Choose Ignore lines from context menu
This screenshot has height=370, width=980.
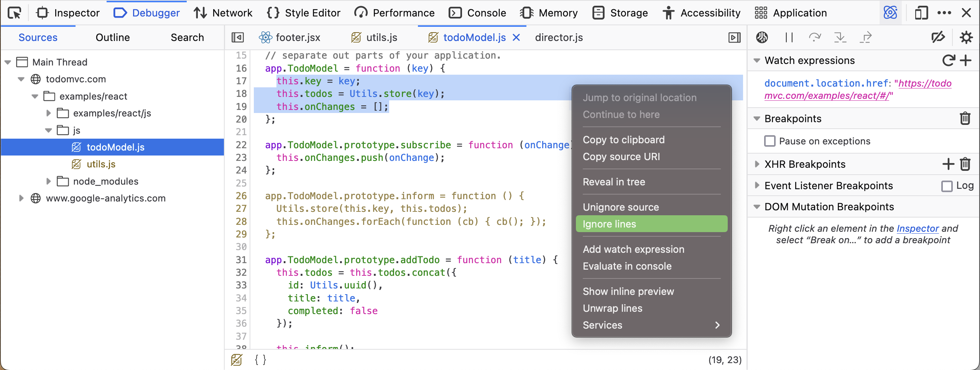[651, 224]
